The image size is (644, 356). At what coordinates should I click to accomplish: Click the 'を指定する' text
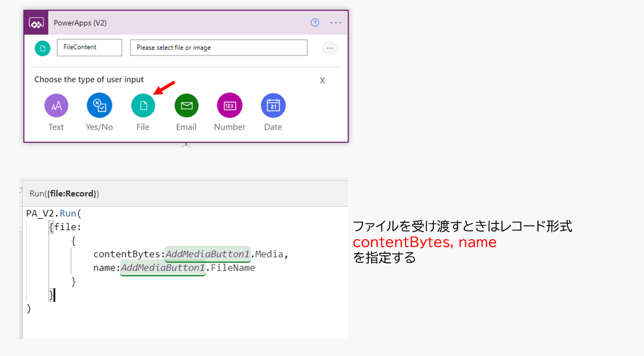(385, 258)
